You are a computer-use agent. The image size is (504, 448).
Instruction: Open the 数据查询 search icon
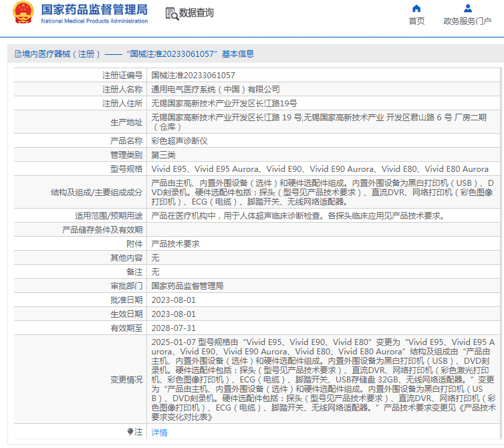(x=172, y=13)
